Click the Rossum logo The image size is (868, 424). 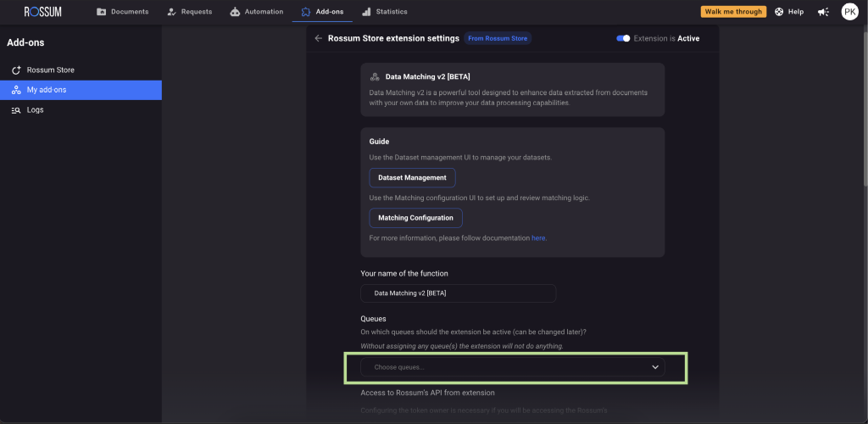coord(42,12)
